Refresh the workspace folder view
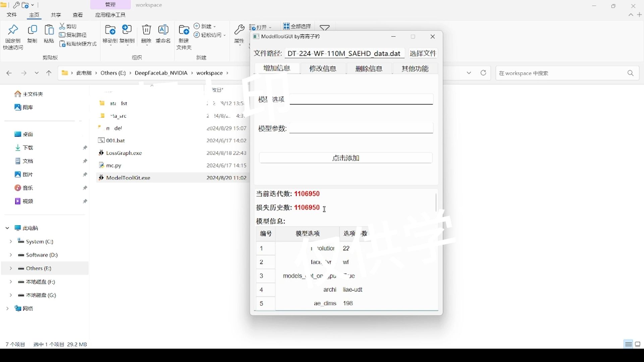The width and height of the screenshot is (644, 362). [x=483, y=73]
